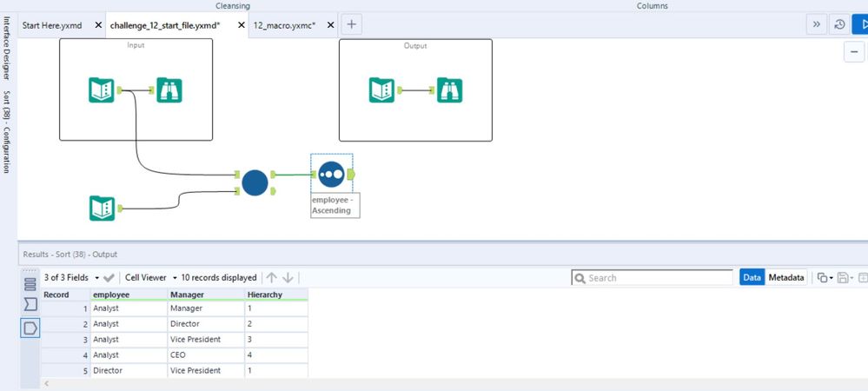Viewport: 868px width, 391px height.
Task: Click Director cell in record 2
Action: tap(206, 323)
